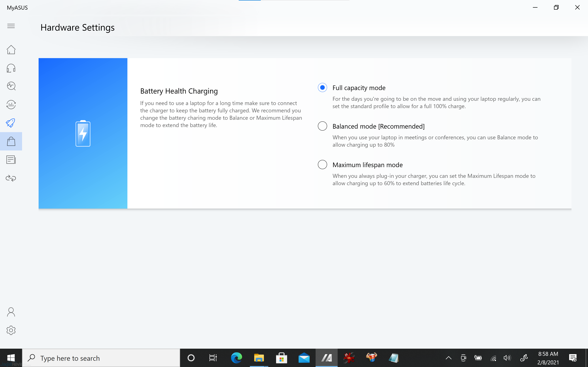Viewport: 588px width, 367px height.
Task: Open the news list icon in sidebar
Action: coord(11,160)
